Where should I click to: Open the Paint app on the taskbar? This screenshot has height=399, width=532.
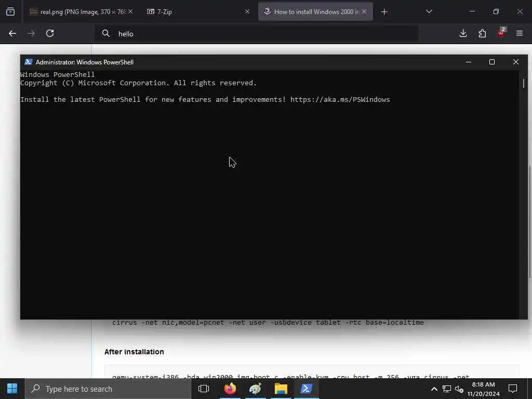point(255,389)
